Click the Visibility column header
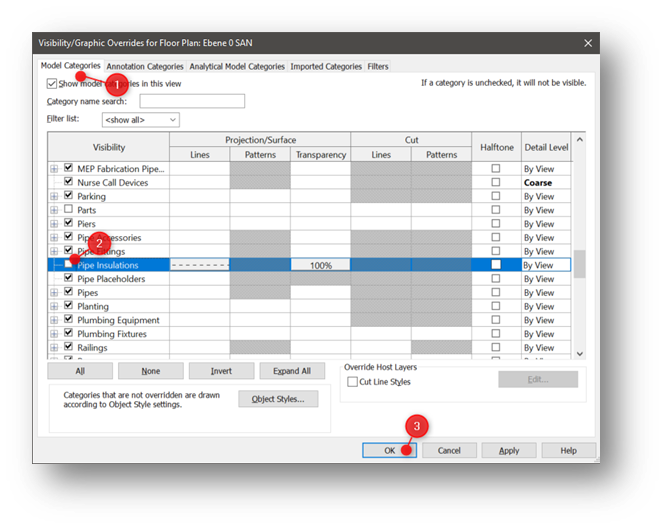 click(109, 147)
